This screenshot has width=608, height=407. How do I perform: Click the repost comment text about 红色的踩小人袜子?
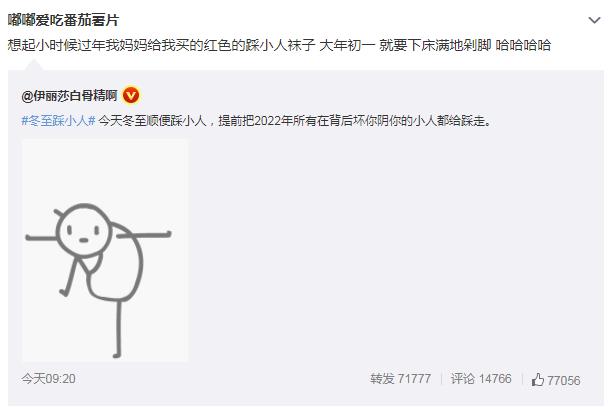coord(279,45)
